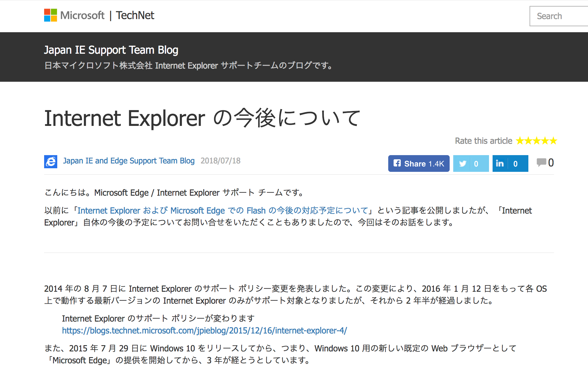Click the Microsoft four-square logo
Screen dimensions: 588x389
pyautogui.click(x=50, y=15)
